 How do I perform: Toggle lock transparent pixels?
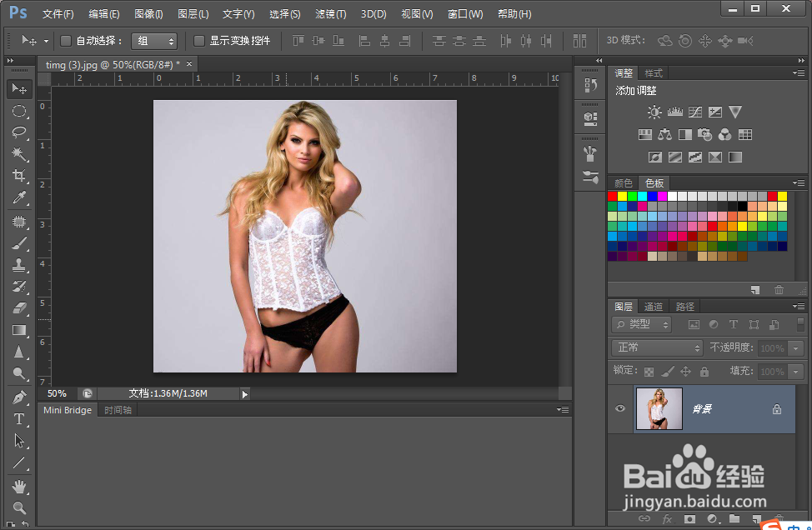point(649,371)
